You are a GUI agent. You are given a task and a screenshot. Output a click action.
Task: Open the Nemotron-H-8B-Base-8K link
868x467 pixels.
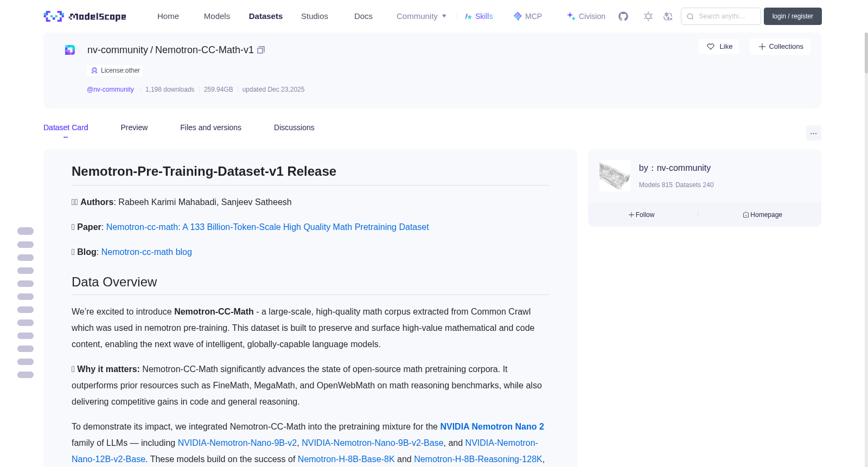346,459
